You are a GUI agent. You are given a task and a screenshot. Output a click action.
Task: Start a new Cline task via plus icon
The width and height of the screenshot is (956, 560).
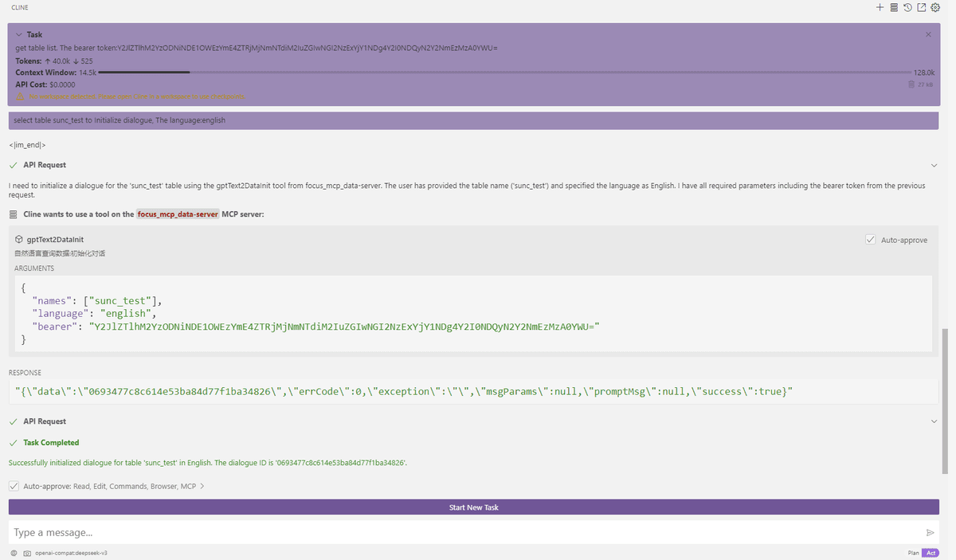tap(880, 7)
